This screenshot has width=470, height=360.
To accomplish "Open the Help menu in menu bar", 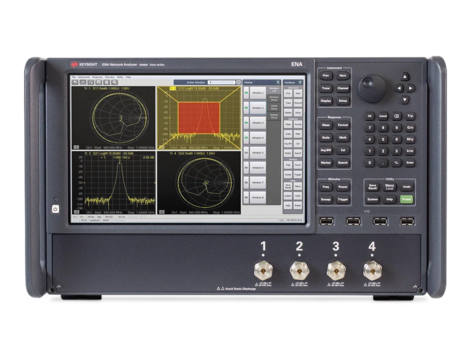I will point(128,77).
